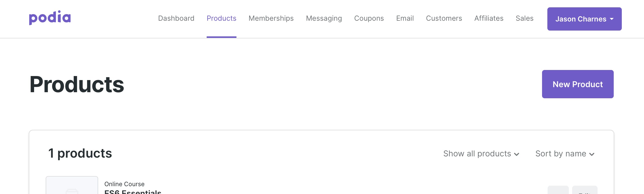Switch to the Messaging tab
This screenshot has width=644, height=194.
(324, 18)
